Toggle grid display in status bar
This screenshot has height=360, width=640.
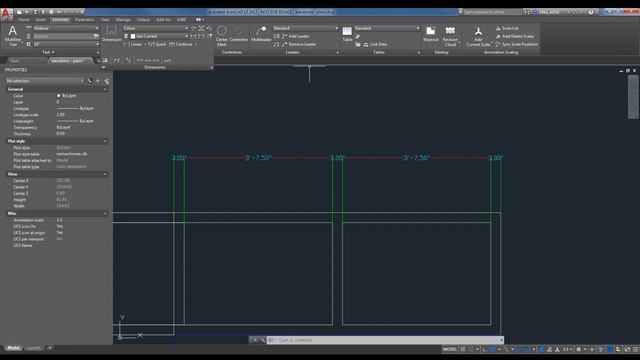tap(463, 349)
